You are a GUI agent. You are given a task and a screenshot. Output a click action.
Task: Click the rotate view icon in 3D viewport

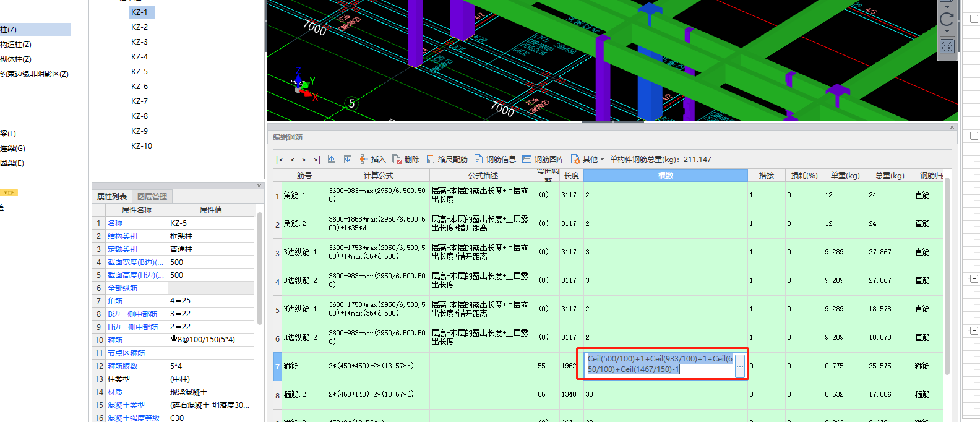tap(947, 19)
